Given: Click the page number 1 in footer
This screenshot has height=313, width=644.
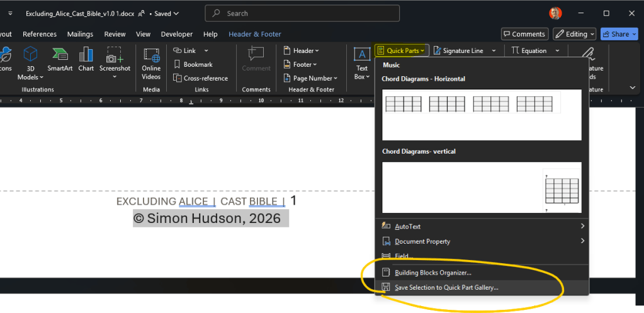Looking at the screenshot, I should click(293, 200).
